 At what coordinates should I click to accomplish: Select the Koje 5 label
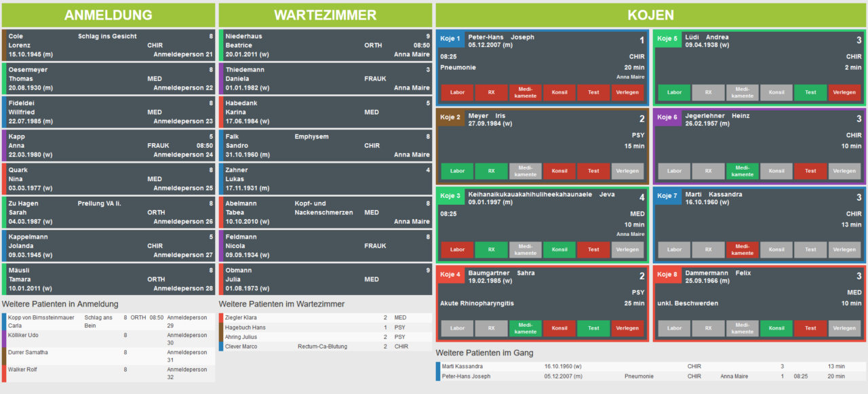pos(667,39)
